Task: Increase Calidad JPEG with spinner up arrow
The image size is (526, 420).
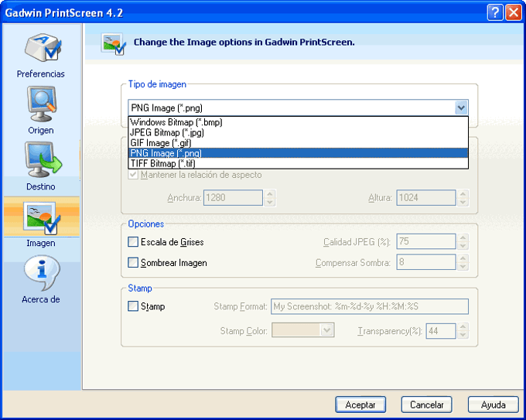Action: coord(463,237)
